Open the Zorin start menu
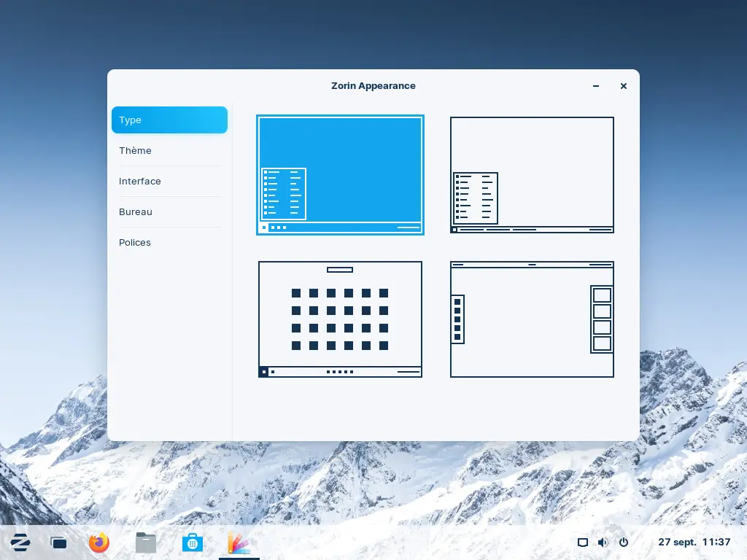Screen dimensions: 747x560 pyautogui.click(x=20, y=542)
